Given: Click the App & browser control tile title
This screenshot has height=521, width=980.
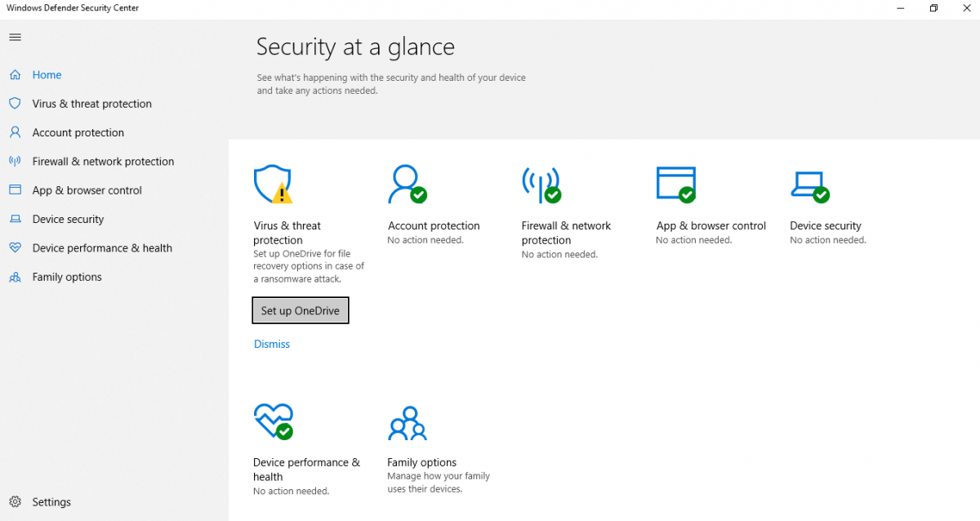Looking at the screenshot, I should (711, 226).
